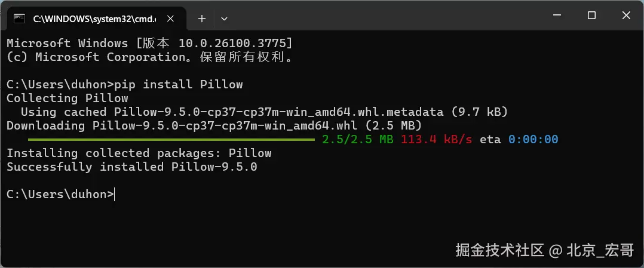The width and height of the screenshot is (644, 268).
Task: Click the cursor after the last C:\Users\duhon> prompt
Action: tap(115, 195)
